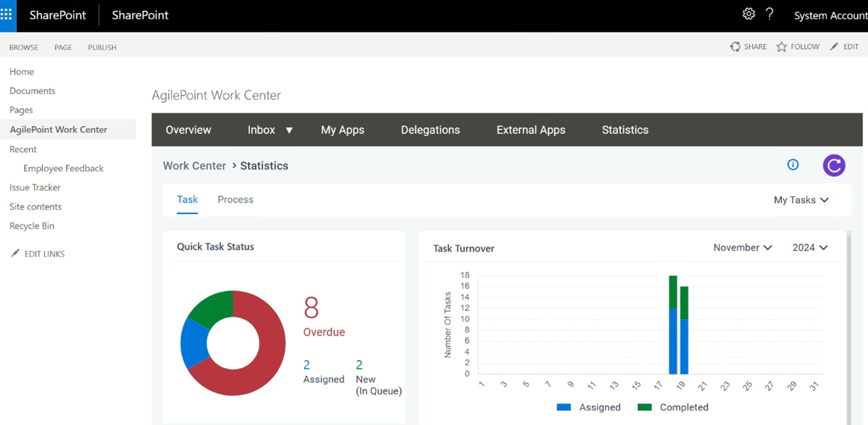Click the pencil icon beside EDIT LINKS
The image size is (868, 425).
pyautogui.click(x=16, y=254)
